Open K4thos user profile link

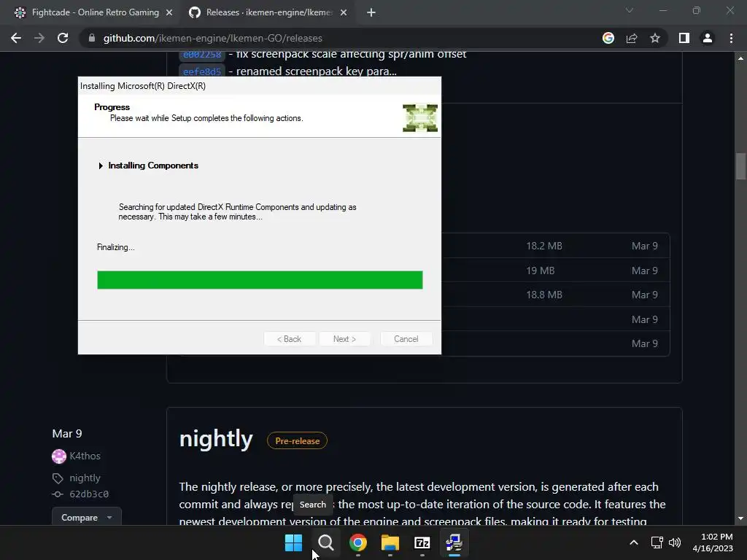point(85,456)
